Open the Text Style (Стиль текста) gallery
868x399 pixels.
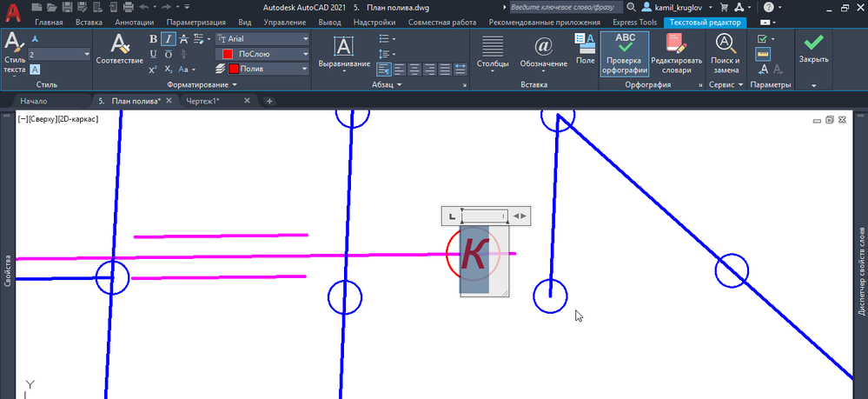(15, 54)
